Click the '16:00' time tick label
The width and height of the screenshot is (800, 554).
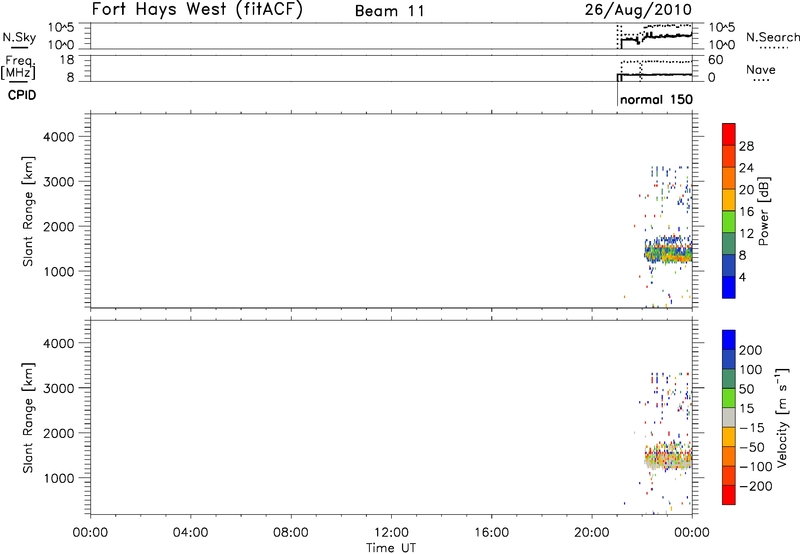pos(491,533)
